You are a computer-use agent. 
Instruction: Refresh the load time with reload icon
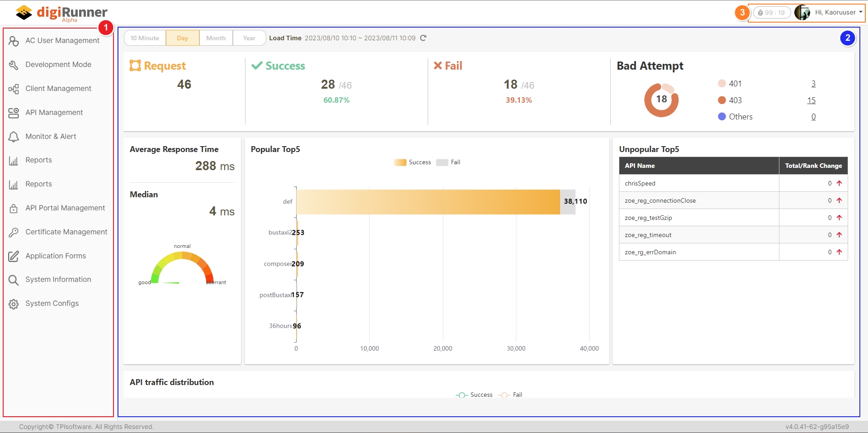tap(423, 38)
